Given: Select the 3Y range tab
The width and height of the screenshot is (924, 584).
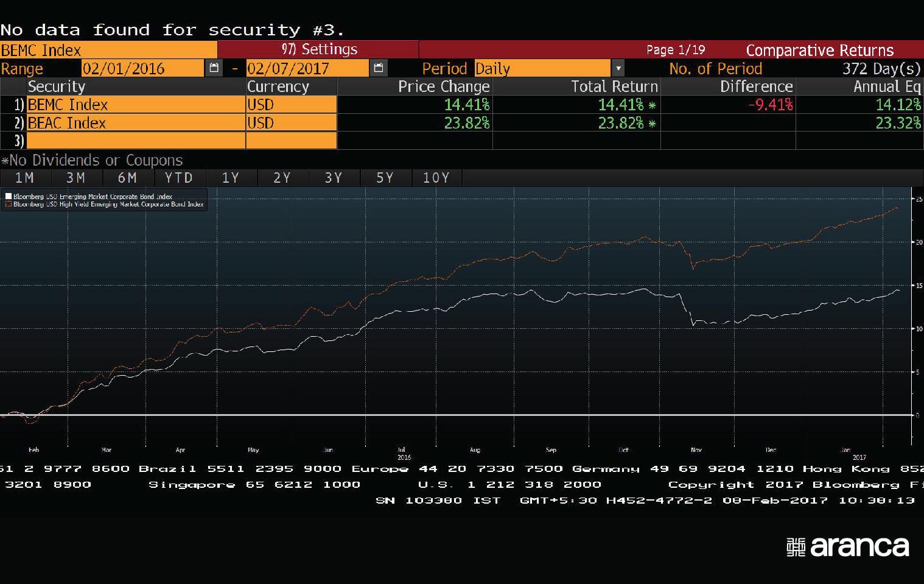Looking at the screenshot, I should pos(334,178).
